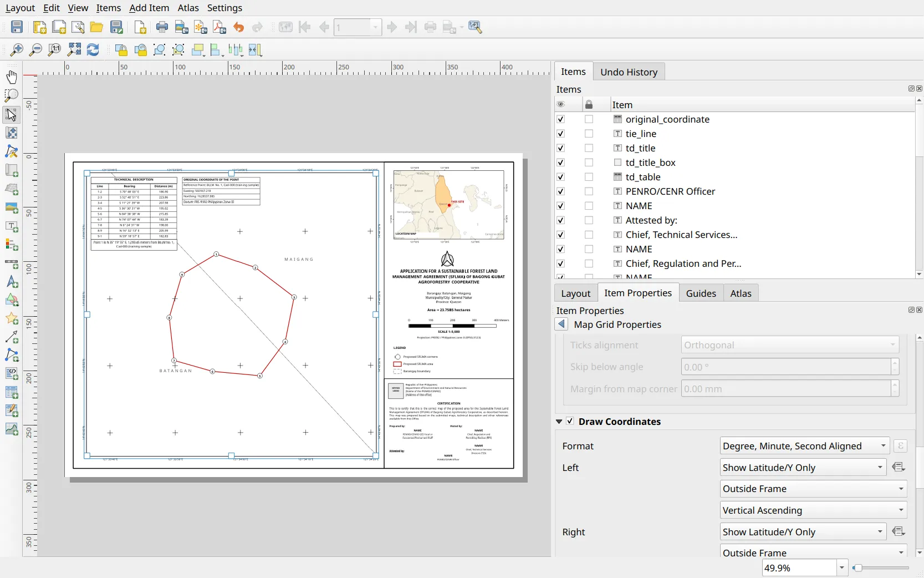Select the Add Arrow tool
Screen dimensions: 924x578
tap(11, 337)
